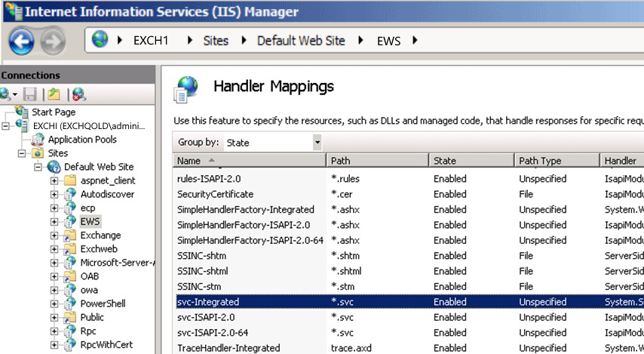Expand the PowerShell tree node
This screenshot has height=354, width=644.
54,304
